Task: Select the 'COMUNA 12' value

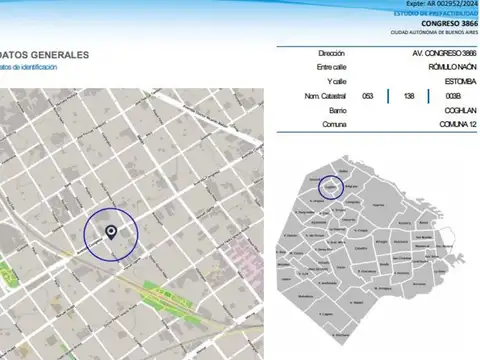Action: coord(458,124)
